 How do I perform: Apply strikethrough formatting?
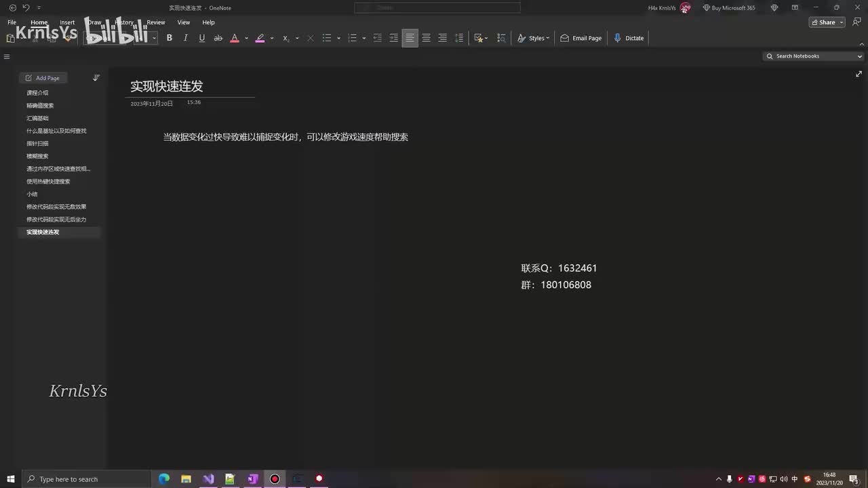pyautogui.click(x=218, y=38)
